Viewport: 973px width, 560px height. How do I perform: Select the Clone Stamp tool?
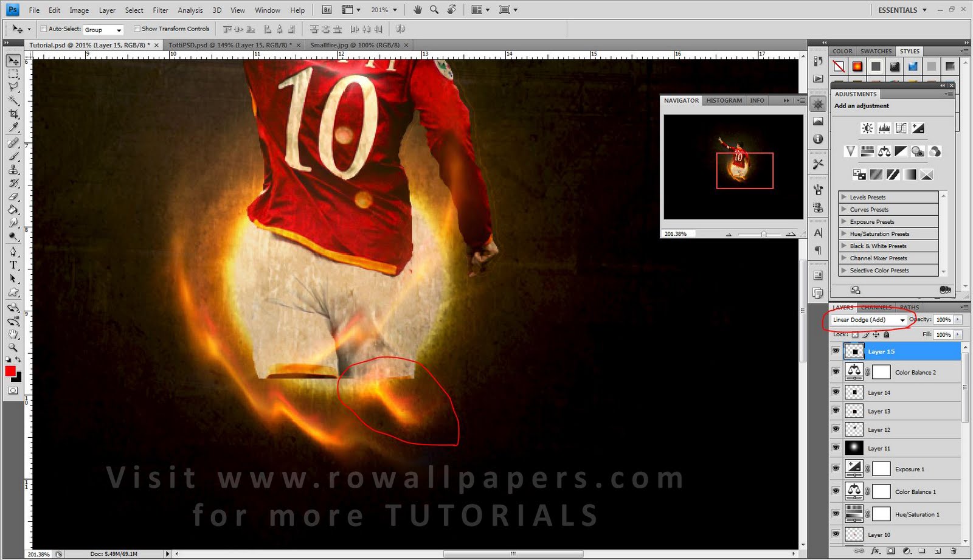point(13,170)
